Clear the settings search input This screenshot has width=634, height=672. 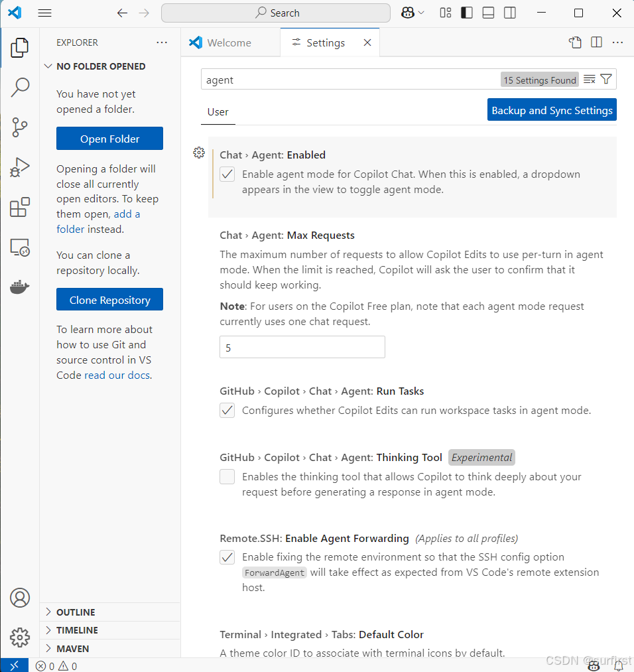(x=590, y=80)
